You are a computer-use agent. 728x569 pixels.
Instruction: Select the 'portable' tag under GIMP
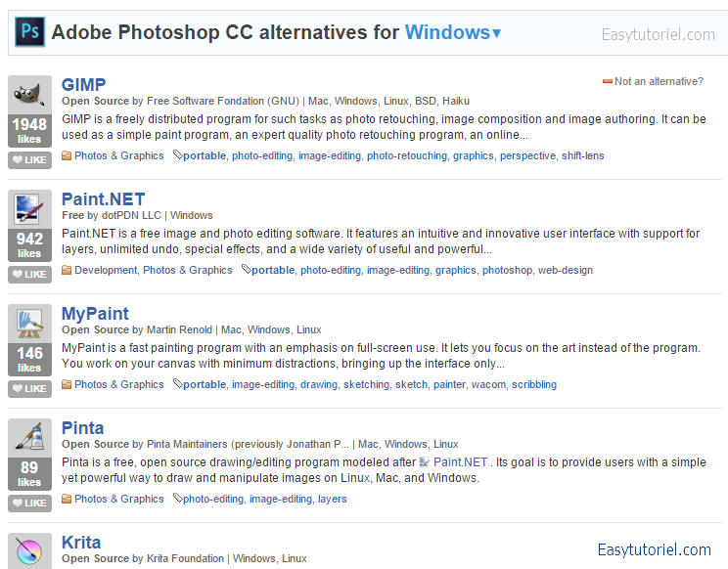coord(205,155)
